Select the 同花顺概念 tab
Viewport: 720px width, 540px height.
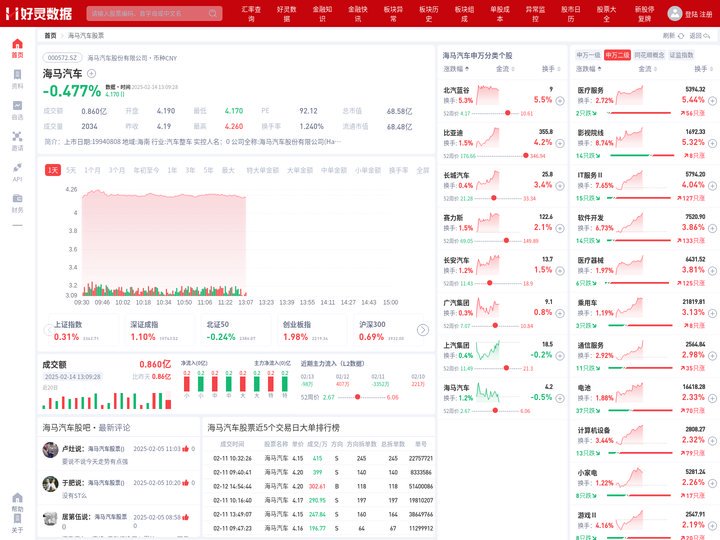(x=649, y=55)
